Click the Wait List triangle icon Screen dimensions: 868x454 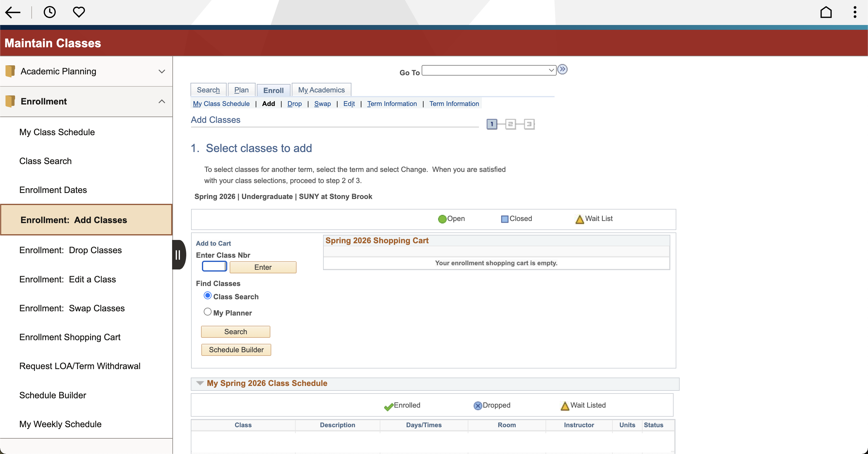(x=580, y=219)
